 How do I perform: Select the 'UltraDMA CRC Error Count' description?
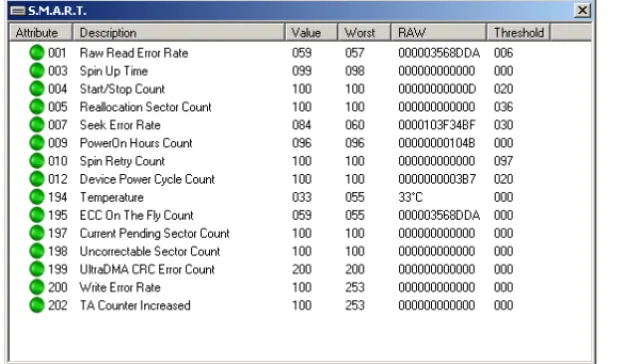pyautogui.click(x=147, y=269)
